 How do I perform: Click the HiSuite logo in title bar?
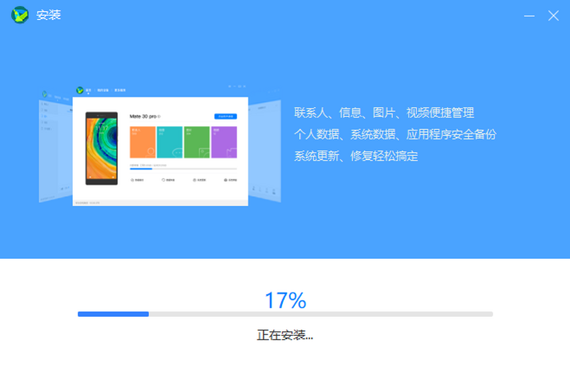point(20,15)
